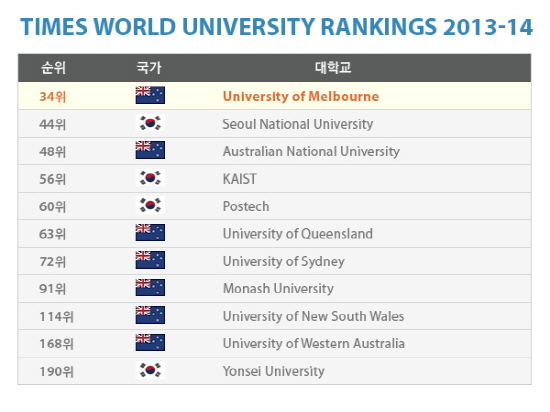This screenshot has width=550, height=412.
Task: Click the 48위 rank cell
Action: coord(53,151)
